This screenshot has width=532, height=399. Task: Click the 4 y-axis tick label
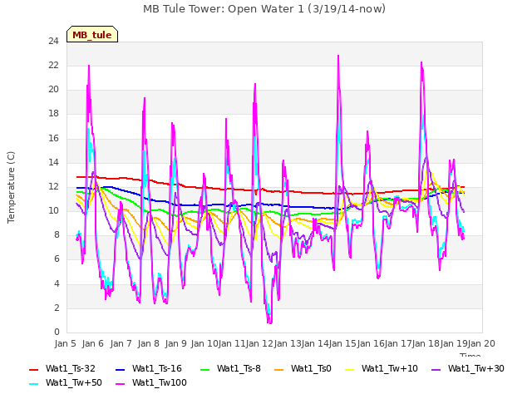point(57,284)
